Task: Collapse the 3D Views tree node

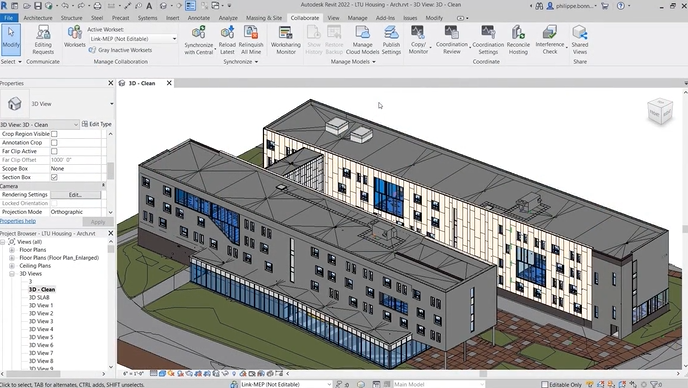Action: [12, 273]
